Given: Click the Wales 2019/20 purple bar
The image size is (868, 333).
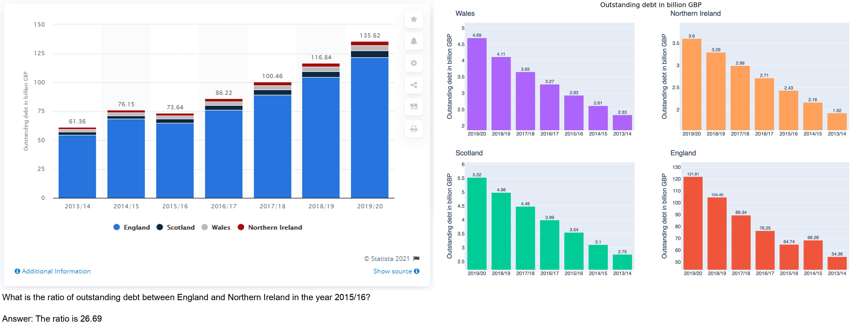Looking at the screenshot, I should (x=477, y=84).
